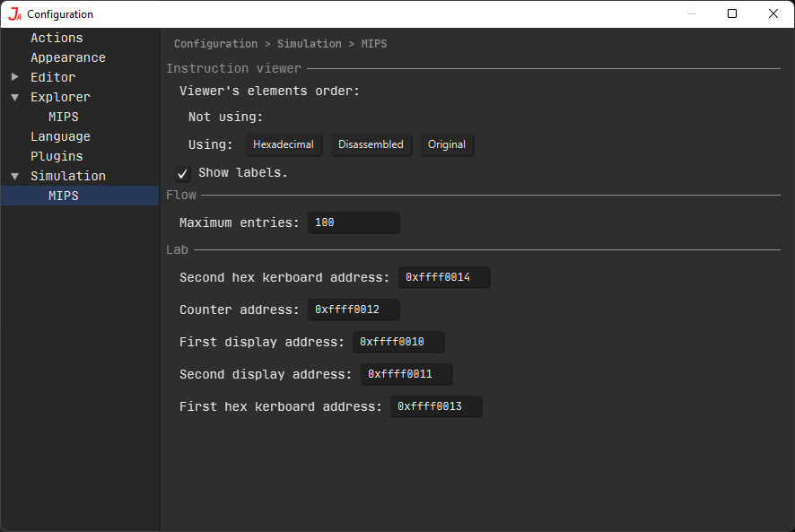Click the Maximum entries value field
This screenshot has height=532, width=795.
pos(353,222)
